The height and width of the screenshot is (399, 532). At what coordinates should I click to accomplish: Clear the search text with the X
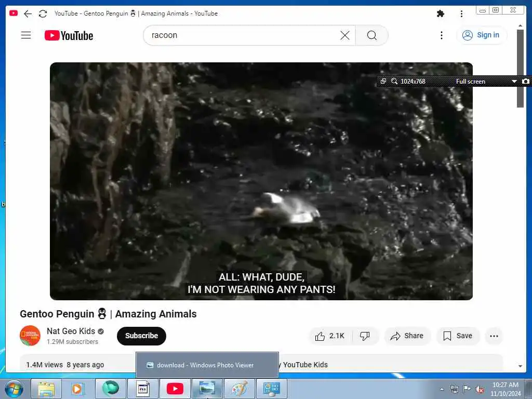point(345,35)
